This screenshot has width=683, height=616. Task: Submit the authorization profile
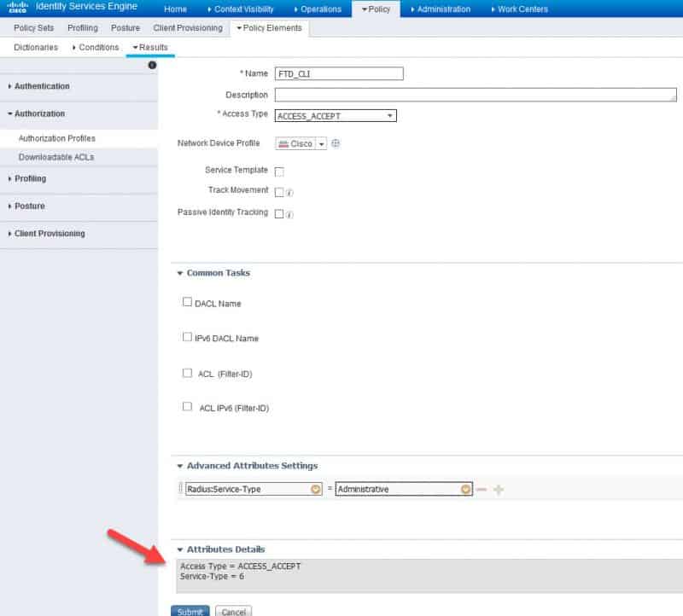(190, 611)
